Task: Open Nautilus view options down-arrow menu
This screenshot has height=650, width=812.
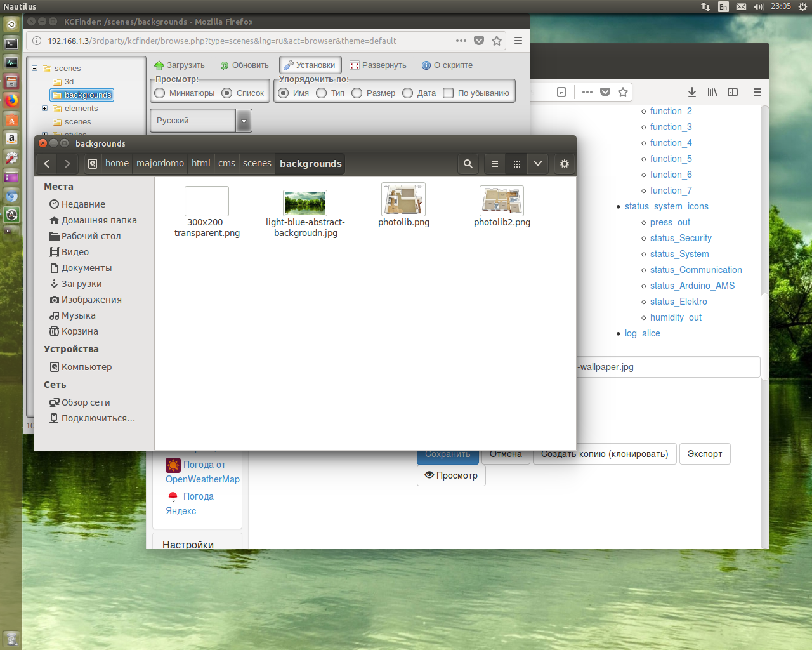Action: (538, 164)
